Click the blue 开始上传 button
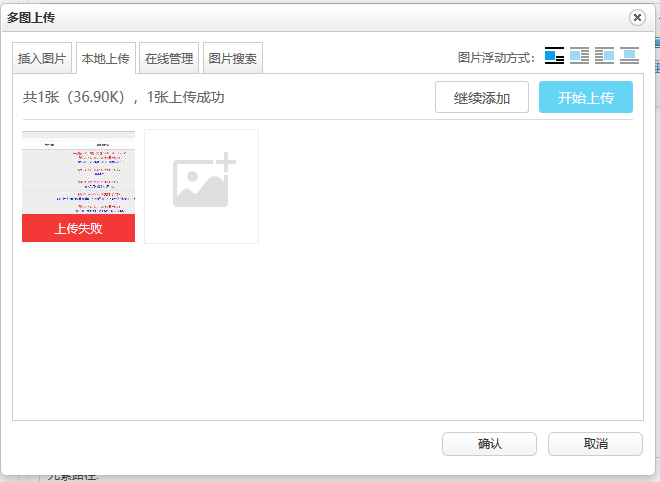The width and height of the screenshot is (660, 482). 585,98
